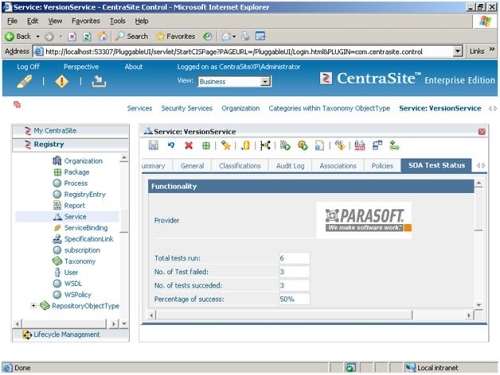Click the orange diamond warning notify icon
Screen dimensions: 500x375
pos(340,145)
